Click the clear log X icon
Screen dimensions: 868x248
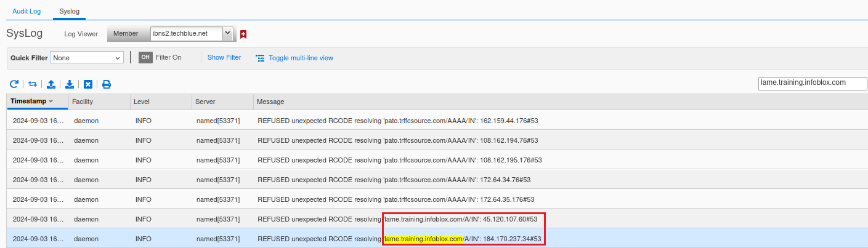88,84
